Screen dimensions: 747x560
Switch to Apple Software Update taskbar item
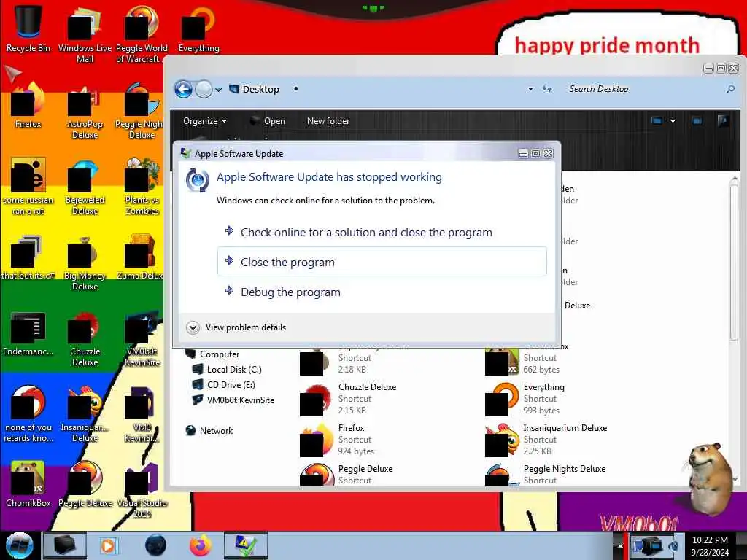pyautogui.click(x=245, y=545)
